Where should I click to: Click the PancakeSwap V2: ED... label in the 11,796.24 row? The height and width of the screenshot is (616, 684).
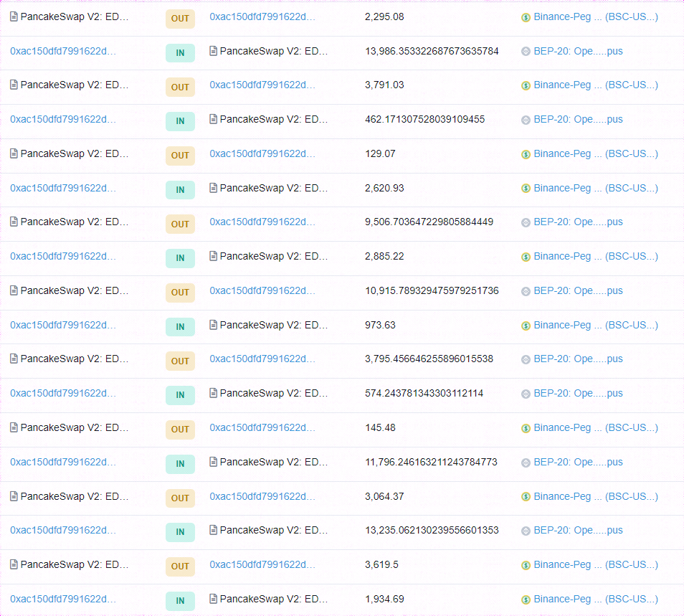click(273, 462)
